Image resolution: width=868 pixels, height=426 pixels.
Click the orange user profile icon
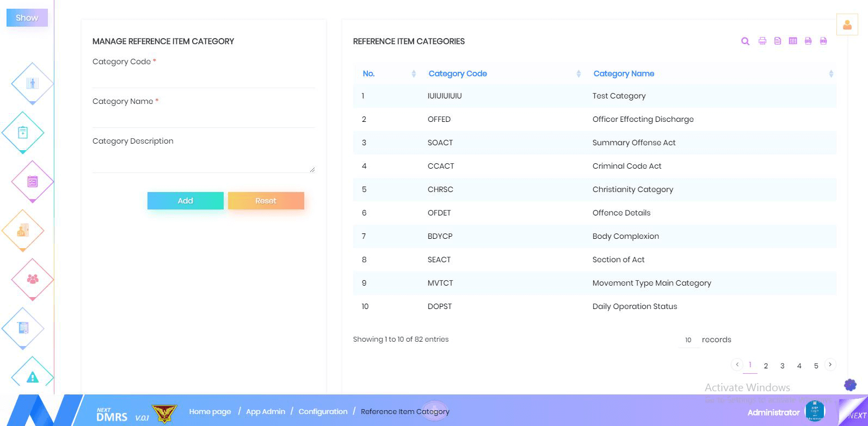tap(847, 25)
